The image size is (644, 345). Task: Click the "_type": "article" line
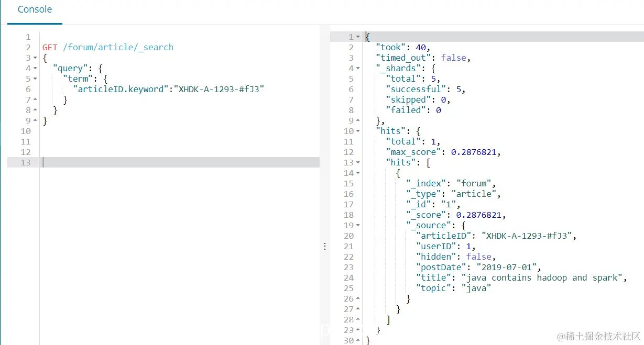[453, 194]
